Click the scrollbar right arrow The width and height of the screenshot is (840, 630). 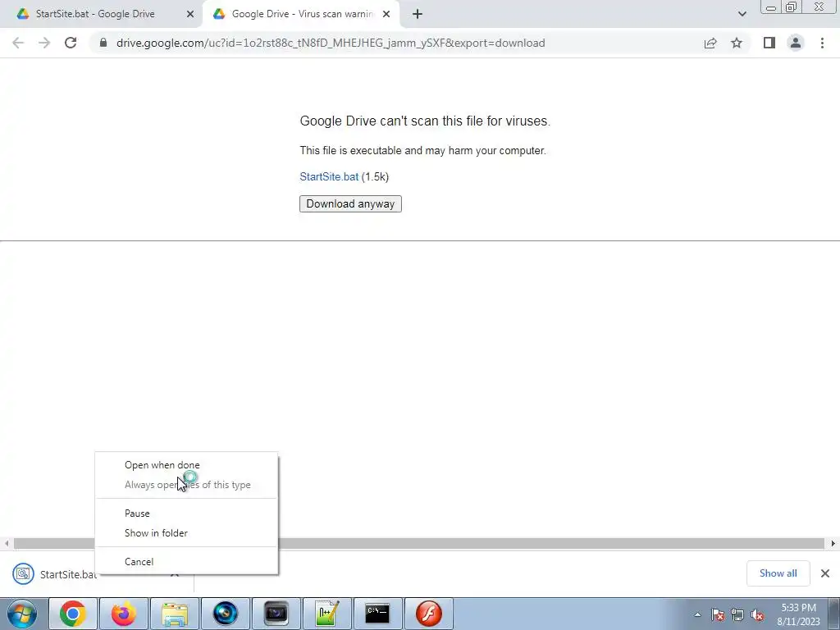coord(833,543)
